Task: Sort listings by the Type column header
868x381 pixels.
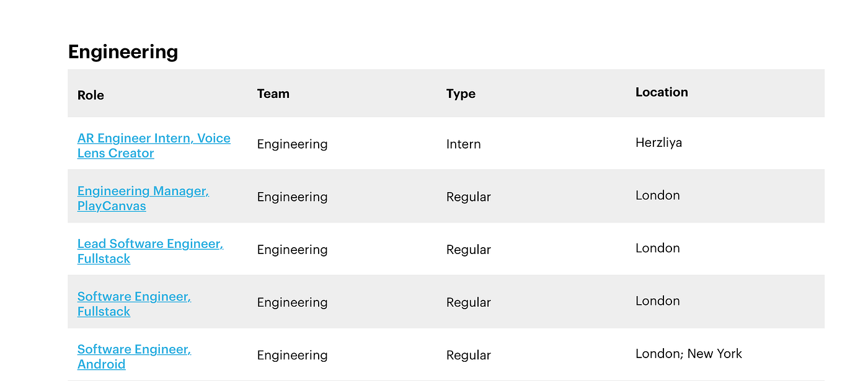Action: [461, 94]
